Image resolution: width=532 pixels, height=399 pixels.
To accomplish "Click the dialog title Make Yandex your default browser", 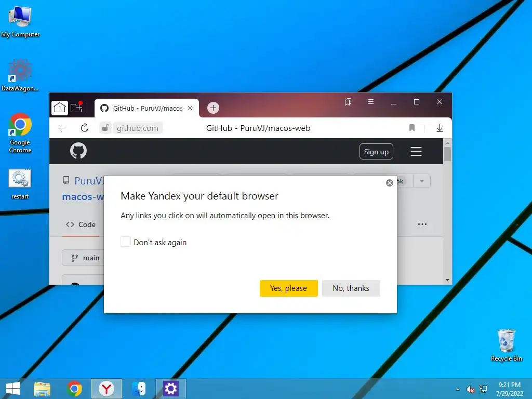I will [199, 196].
